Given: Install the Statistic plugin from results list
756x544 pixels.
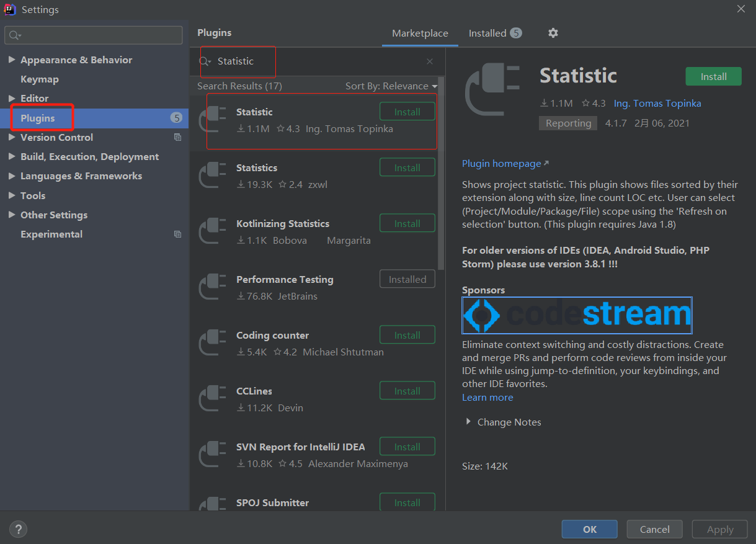Looking at the screenshot, I should [407, 112].
